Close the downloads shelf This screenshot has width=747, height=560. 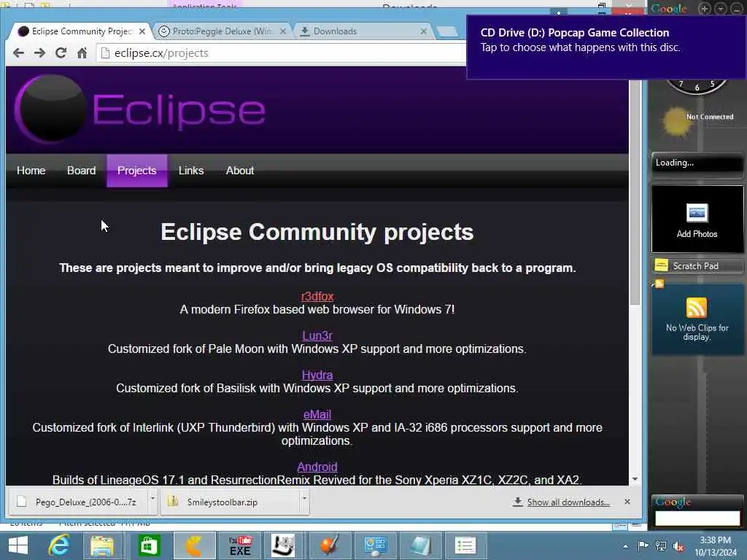tap(627, 502)
